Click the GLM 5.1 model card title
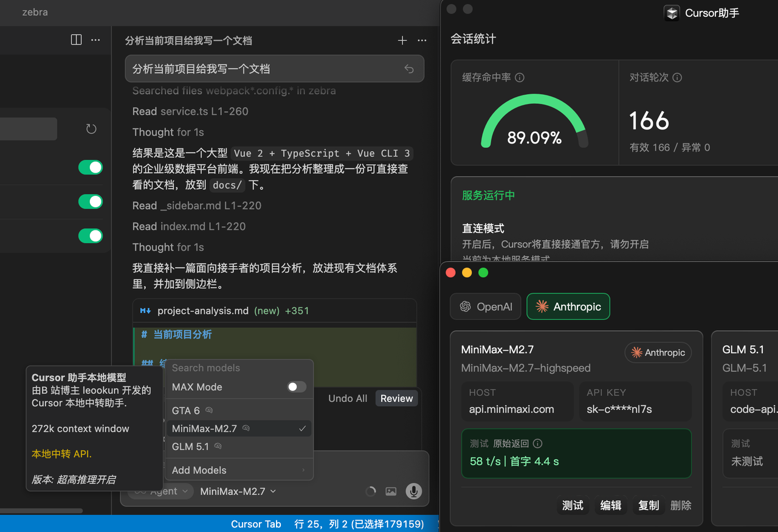The image size is (778, 532). (743, 350)
